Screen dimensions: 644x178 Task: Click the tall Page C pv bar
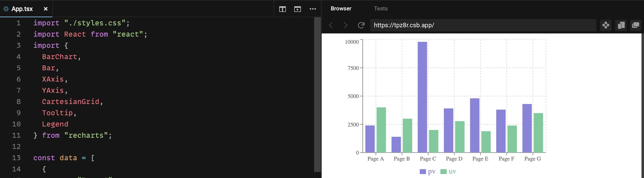tap(422, 97)
